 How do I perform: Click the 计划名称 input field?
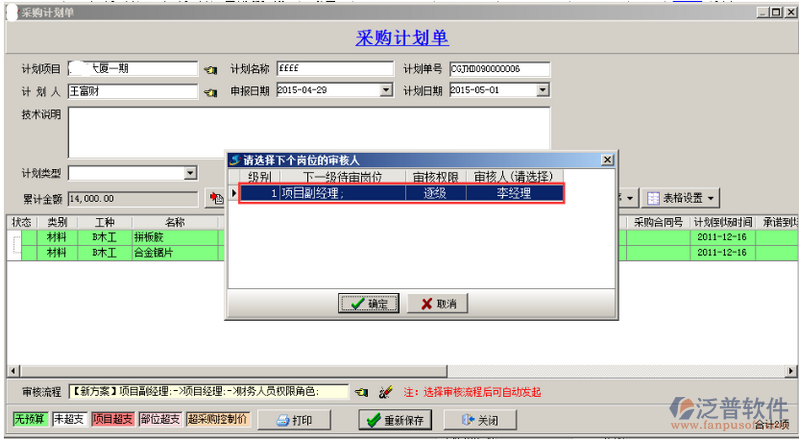(335, 69)
